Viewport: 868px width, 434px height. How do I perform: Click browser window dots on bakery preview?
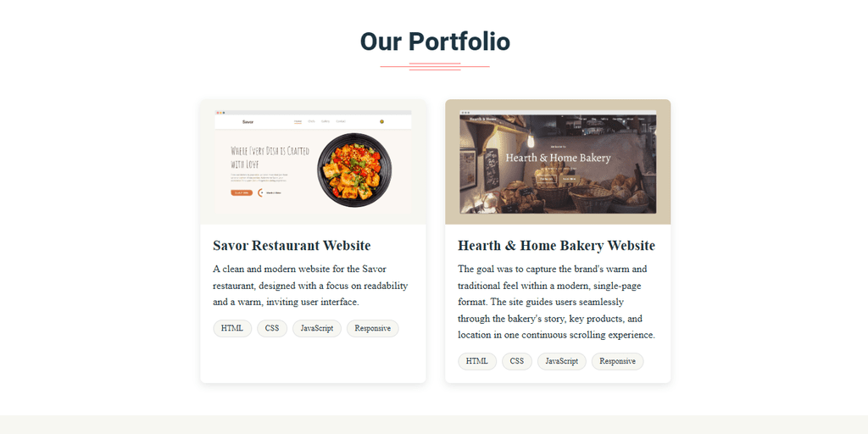point(465,113)
